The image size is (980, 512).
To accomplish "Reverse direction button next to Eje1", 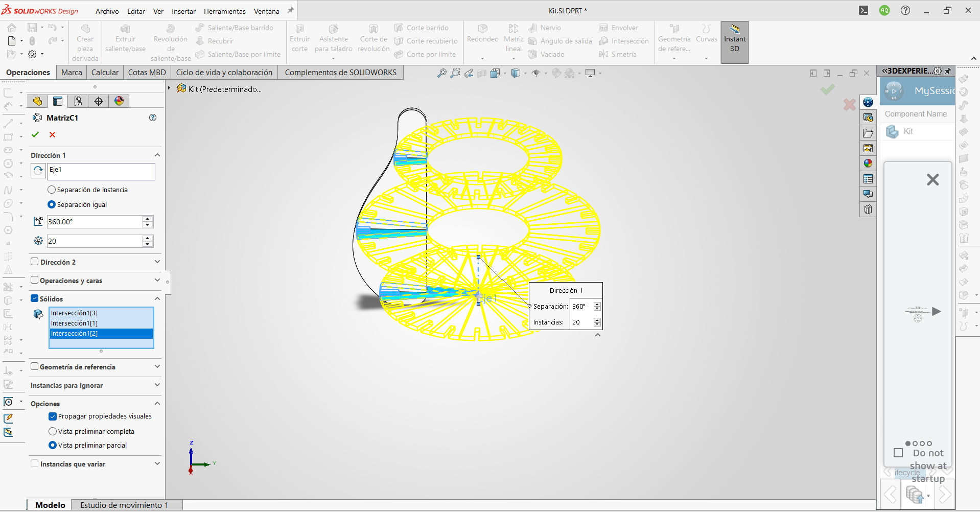I will [x=38, y=171].
